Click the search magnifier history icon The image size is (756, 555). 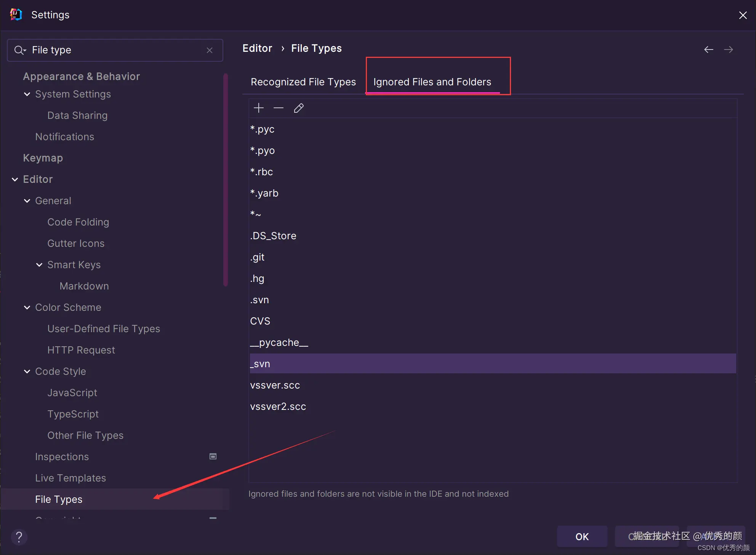(20, 50)
